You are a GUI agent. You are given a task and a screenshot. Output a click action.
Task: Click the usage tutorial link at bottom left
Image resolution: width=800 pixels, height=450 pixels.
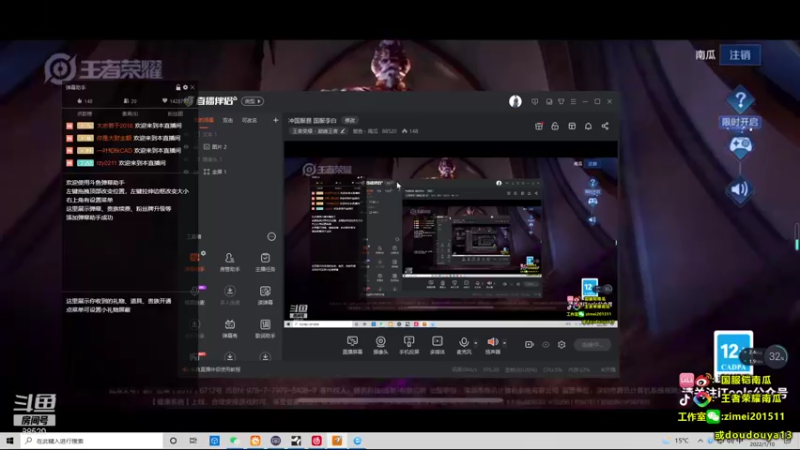pos(214,369)
